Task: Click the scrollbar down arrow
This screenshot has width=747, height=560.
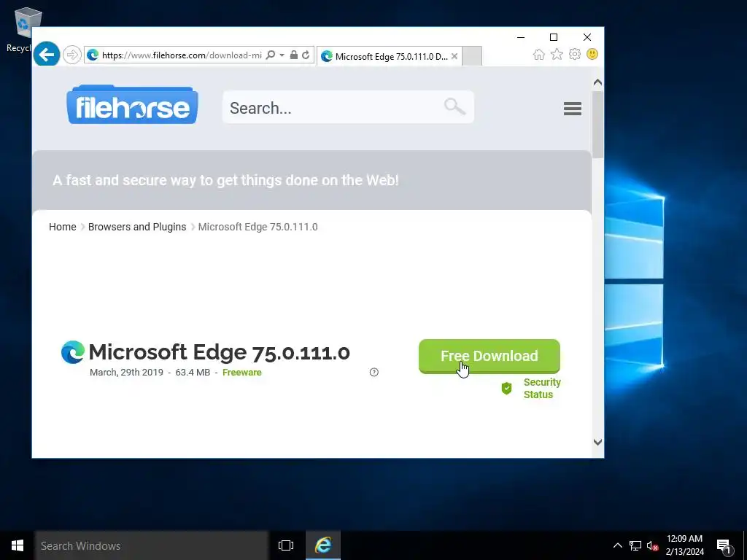Action: point(598,442)
